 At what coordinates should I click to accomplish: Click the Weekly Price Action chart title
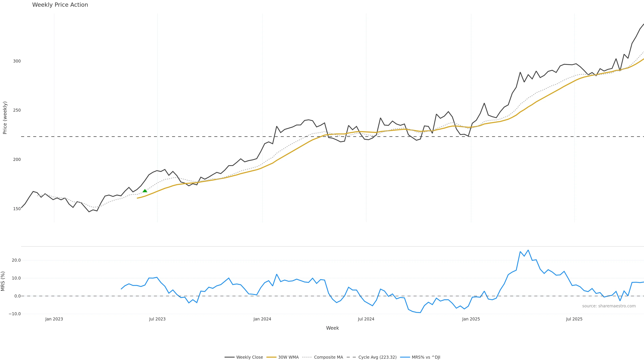point(60,5)
